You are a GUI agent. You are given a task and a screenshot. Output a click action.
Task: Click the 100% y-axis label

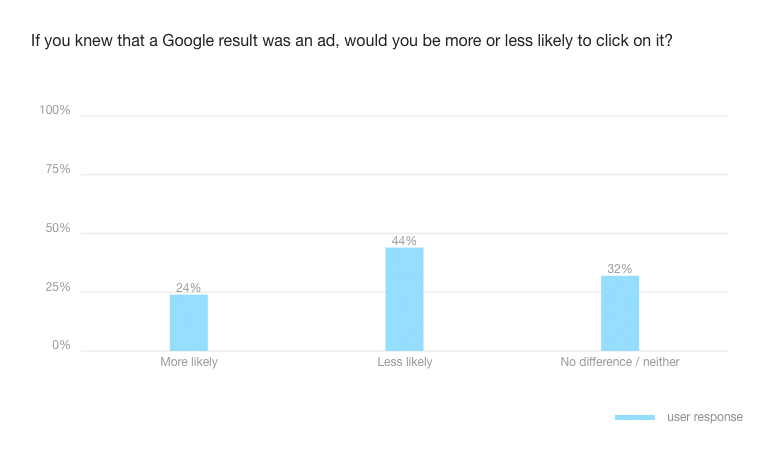point(55,110)
